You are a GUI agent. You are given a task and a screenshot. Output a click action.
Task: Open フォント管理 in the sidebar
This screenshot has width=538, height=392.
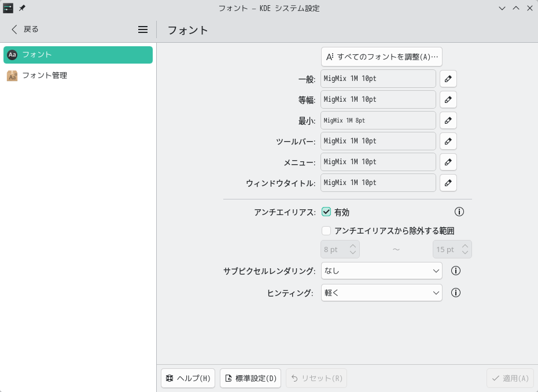(78, 75)
